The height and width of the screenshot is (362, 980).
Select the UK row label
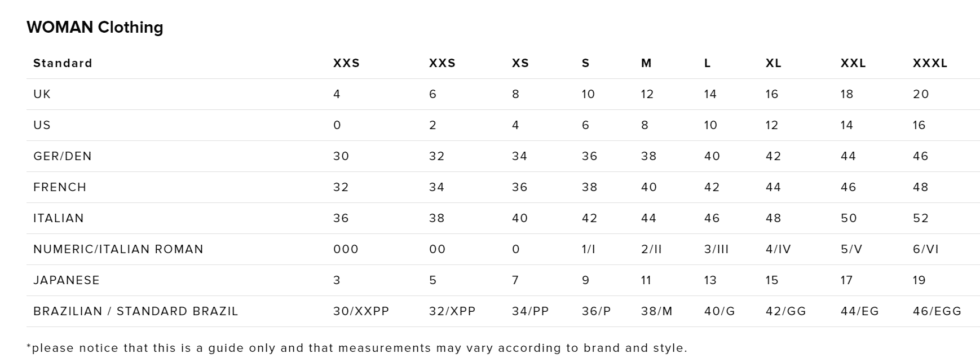(x=42, y=94)
